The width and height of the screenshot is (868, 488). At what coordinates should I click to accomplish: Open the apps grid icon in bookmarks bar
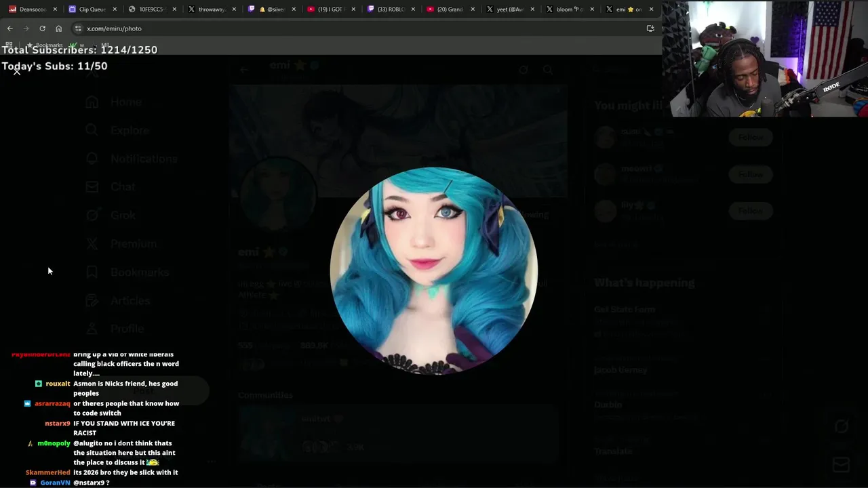click(9, 45)
